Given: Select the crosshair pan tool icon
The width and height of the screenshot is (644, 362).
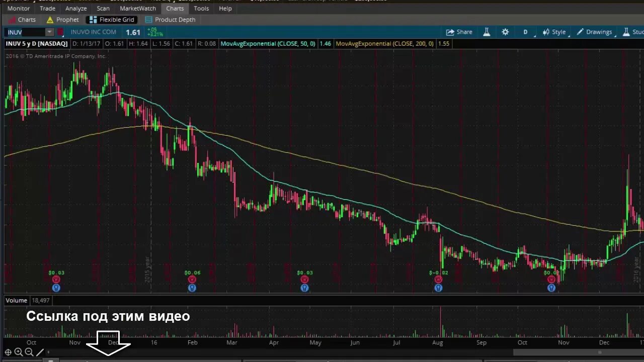Looking at the screenshot, I should click(8, 352).
